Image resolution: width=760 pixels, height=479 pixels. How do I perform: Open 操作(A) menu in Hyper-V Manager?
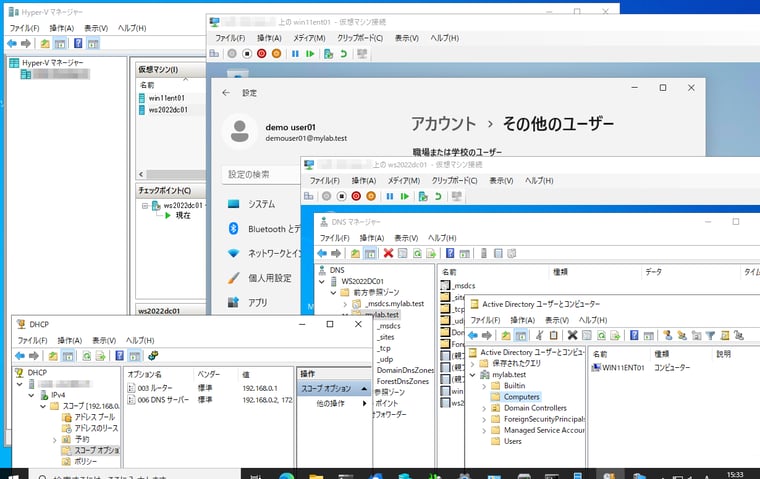coord(62,28)
